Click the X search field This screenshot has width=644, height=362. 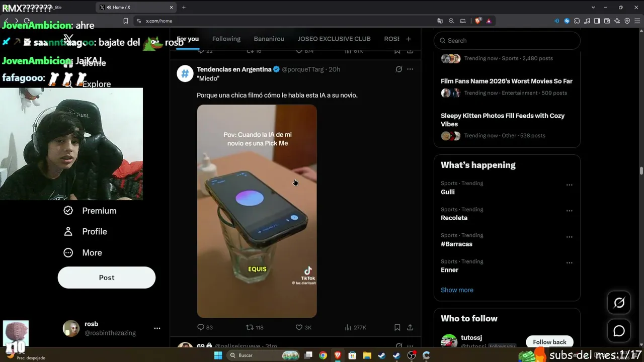pyautogui.click(x=507, y=41)
